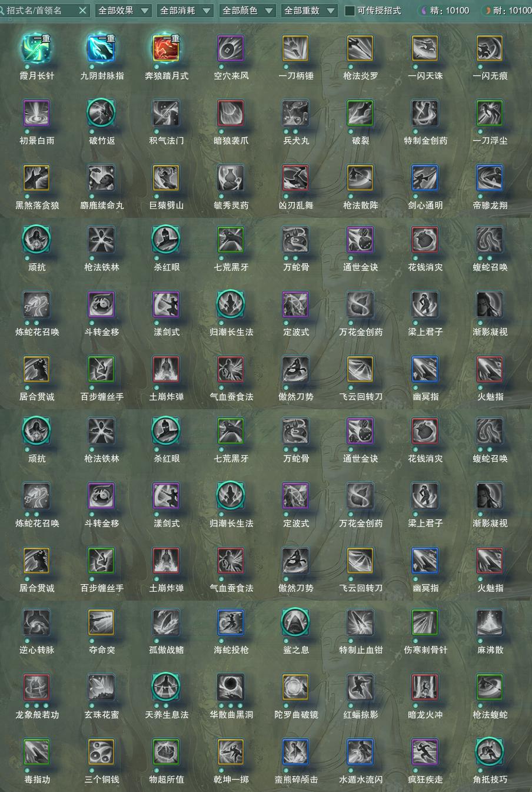Pick the 奔狼踏月式 skill icon
The height and width of the screenshot is (792, 532).
point(167,48)
